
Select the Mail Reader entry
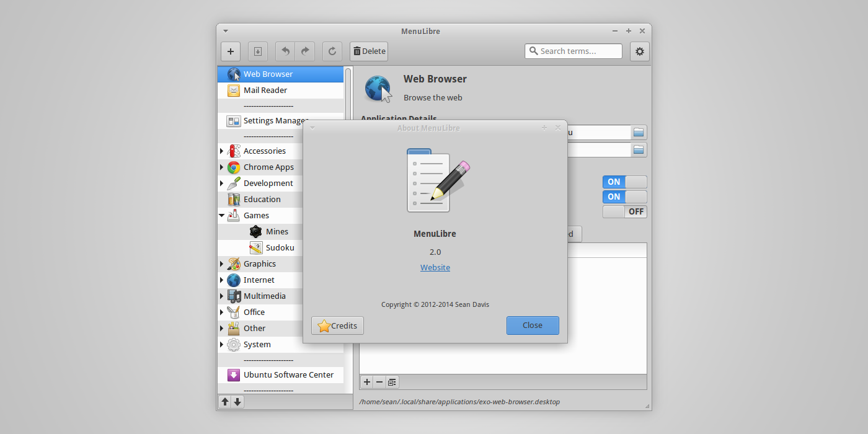click(x=267, y=90)
